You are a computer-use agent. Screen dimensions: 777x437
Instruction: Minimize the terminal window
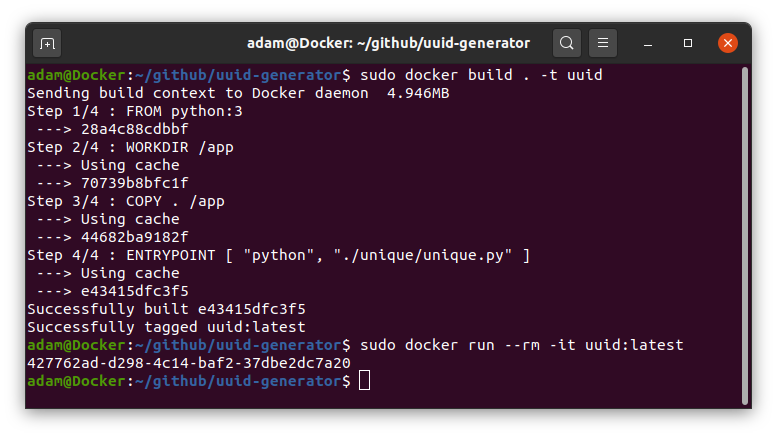pos(648,44)
